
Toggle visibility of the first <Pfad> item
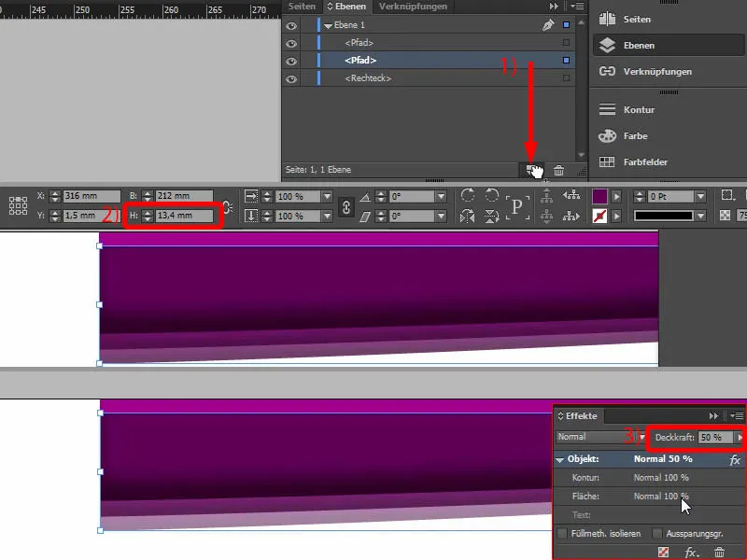coord(291,43)
